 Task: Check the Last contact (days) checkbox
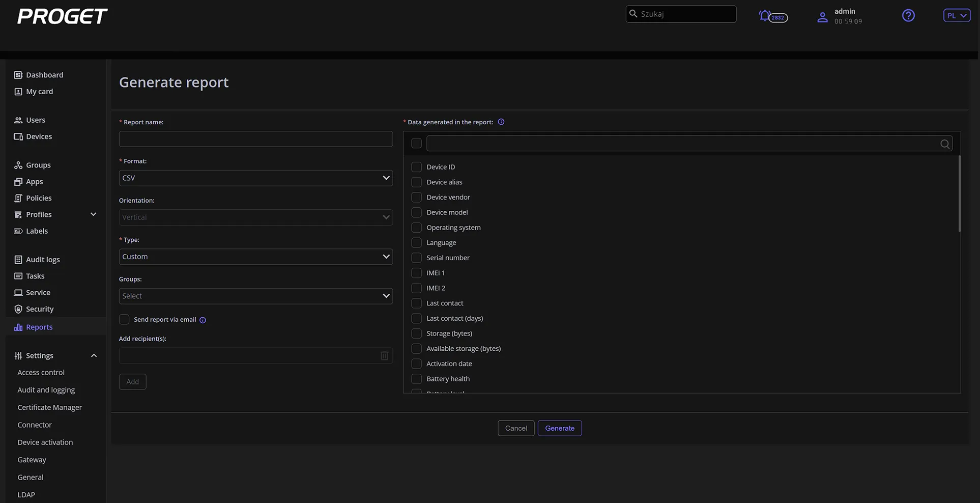(416, 318)
